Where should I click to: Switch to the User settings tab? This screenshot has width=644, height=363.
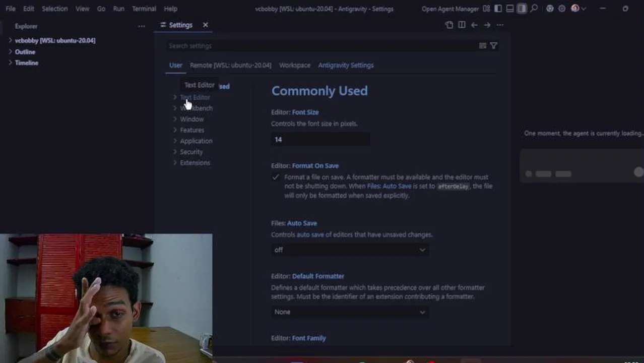coord(175,65)
